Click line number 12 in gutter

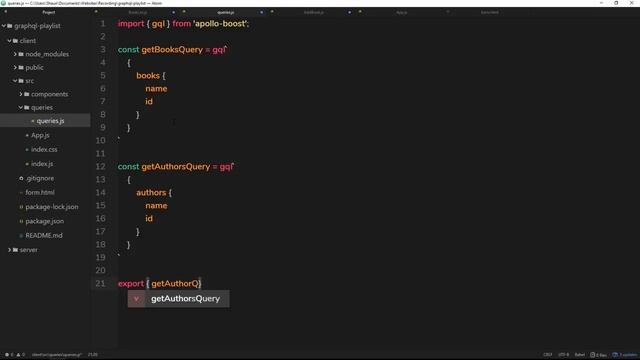tap(100, 167)
